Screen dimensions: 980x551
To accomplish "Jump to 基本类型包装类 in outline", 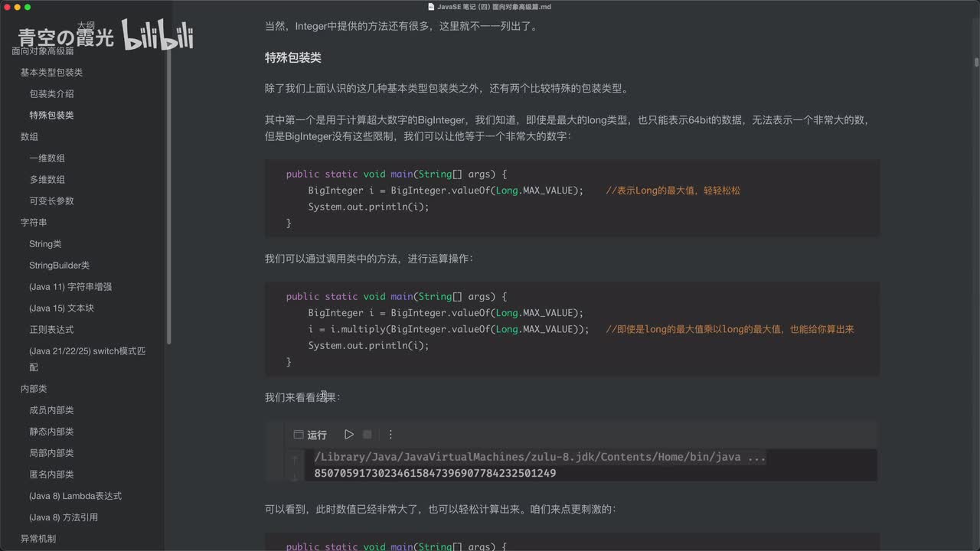I will 51,73.
